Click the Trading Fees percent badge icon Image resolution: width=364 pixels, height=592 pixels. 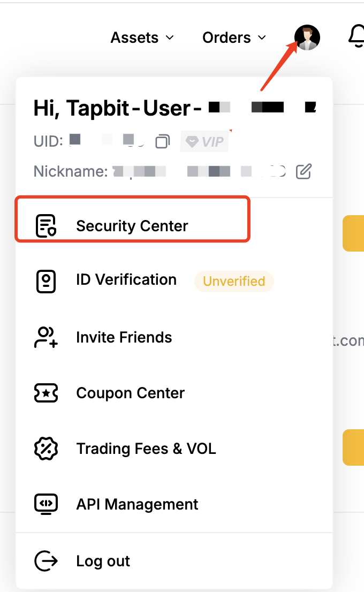[x=46, y=449]
